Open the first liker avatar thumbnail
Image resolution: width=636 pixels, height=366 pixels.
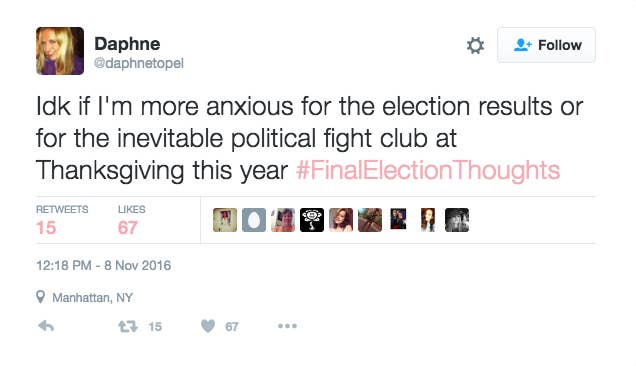pyautogui.click(x=225, y=220)
